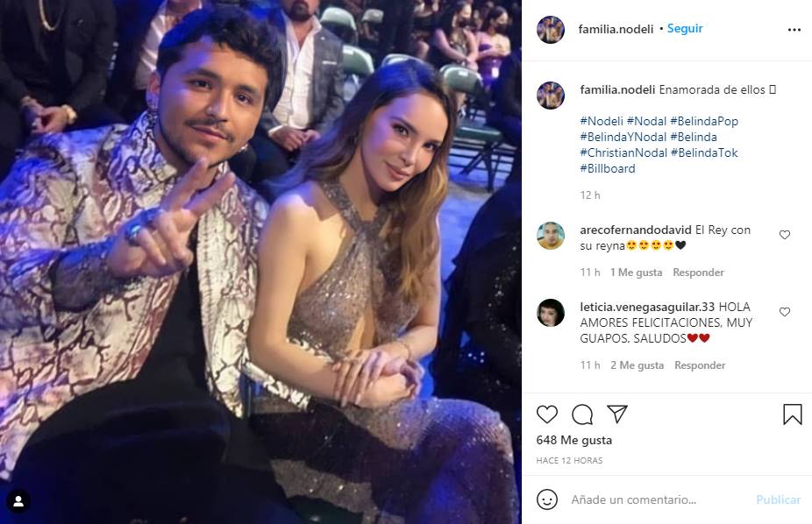Share the post via paper plane icon
Screen dimensions: 812x524
(617, 414)
